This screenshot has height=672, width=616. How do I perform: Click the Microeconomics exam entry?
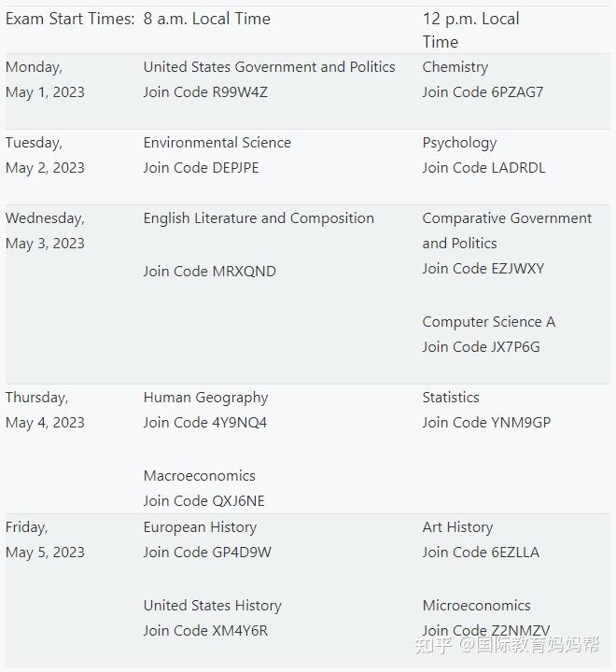[x=476, y=606]
